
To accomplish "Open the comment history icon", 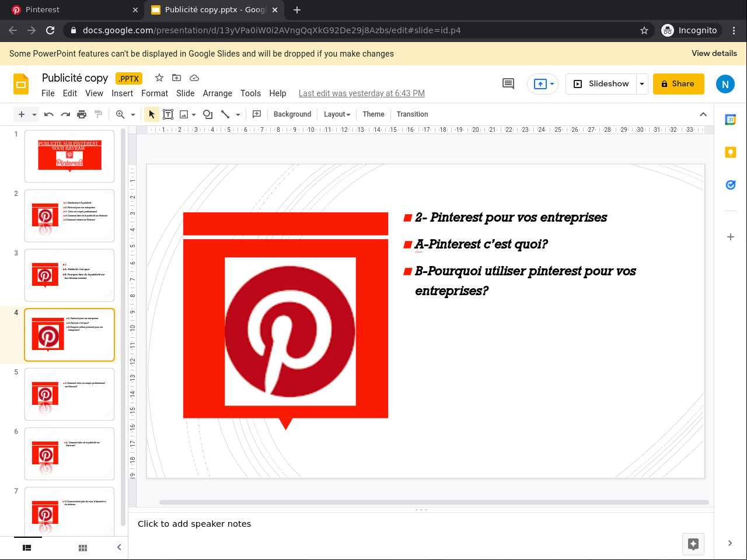I will [508, 84].
